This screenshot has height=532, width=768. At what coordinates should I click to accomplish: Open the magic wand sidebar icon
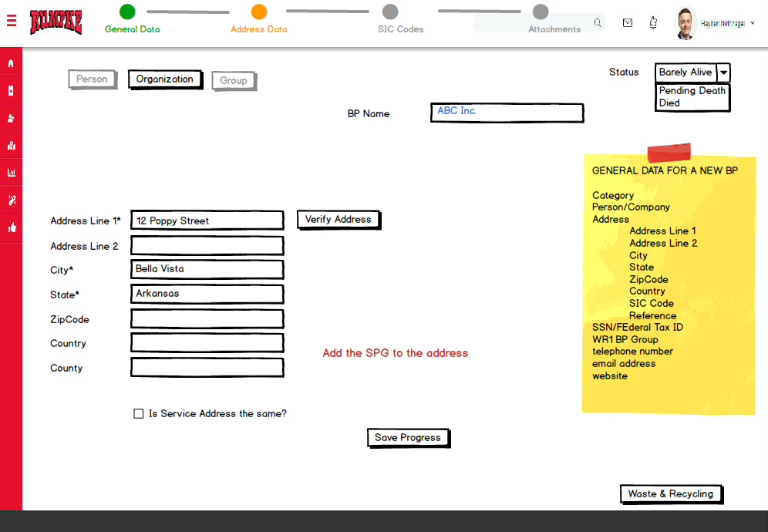coord(11,200)
